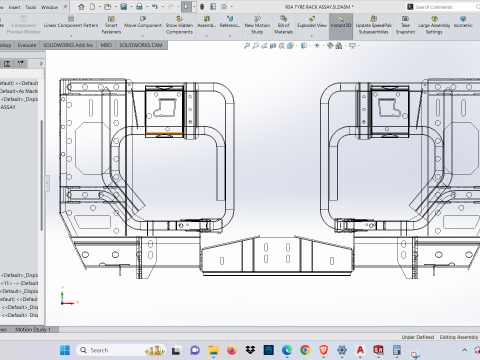Activate Move Component tool
The height and width of the screenshot is (360, 480).
[x=143, y=22]
